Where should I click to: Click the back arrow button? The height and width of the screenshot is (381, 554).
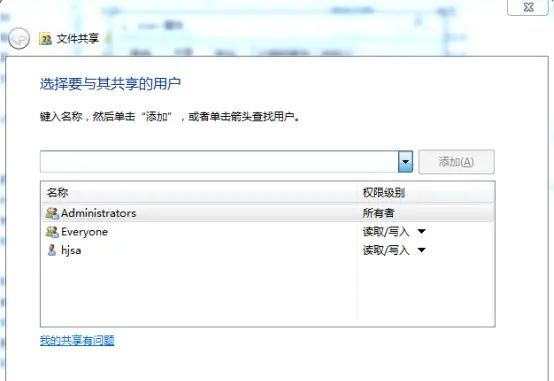coord(19,38)
